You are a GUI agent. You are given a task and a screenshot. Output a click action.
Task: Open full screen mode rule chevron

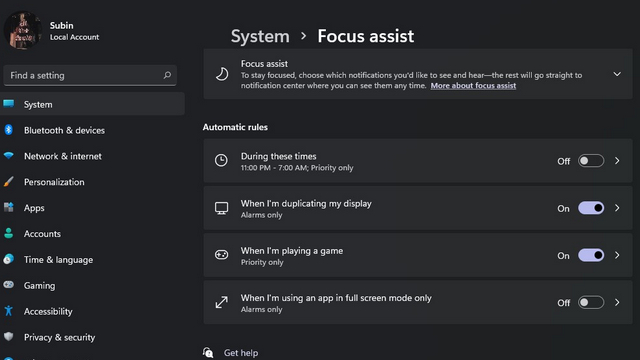[x=617, y=302]
